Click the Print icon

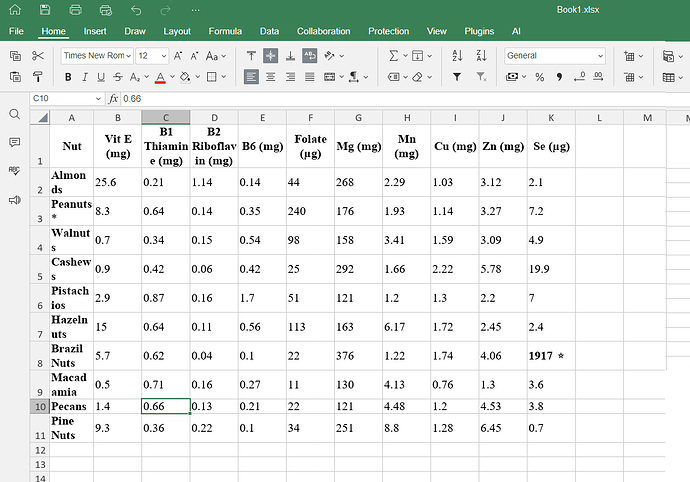click(x=76, y=10)
